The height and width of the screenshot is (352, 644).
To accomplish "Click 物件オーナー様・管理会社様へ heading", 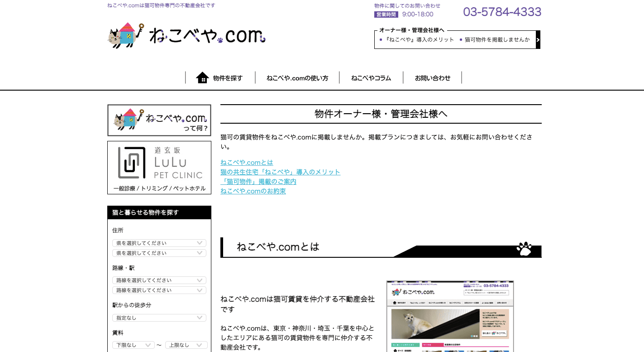I will [381, 114].
